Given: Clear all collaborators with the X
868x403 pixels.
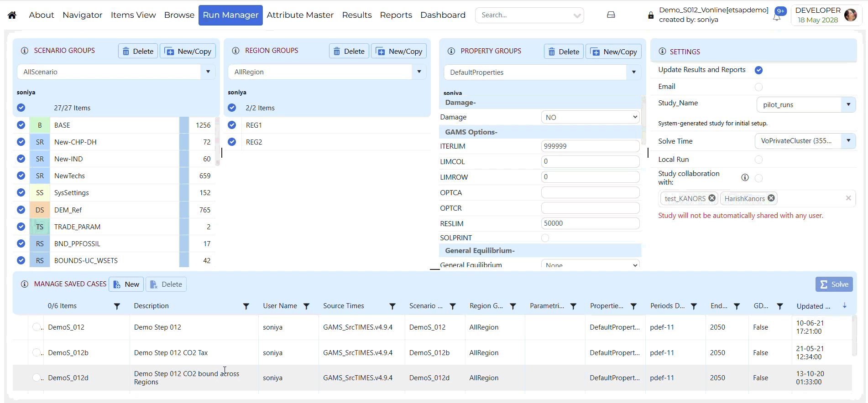Looking at the screenshot, I should pos(848,198).
